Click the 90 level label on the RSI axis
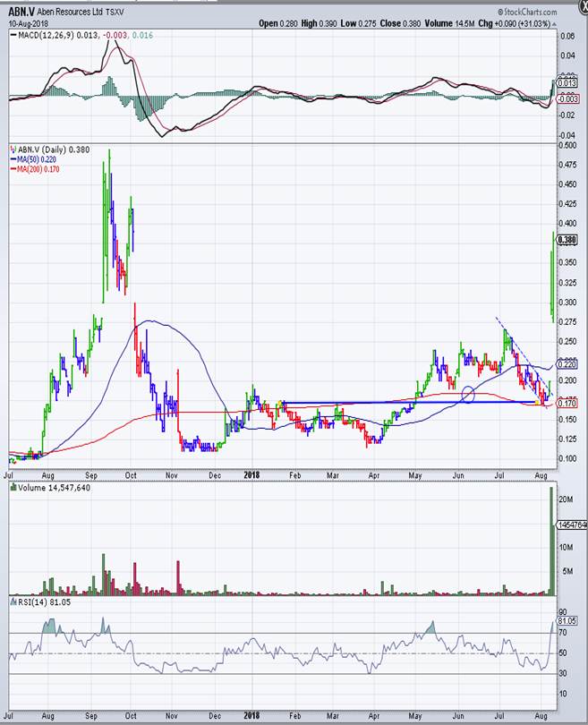This screenshot has width=588, height=725. tap(563, 612)
